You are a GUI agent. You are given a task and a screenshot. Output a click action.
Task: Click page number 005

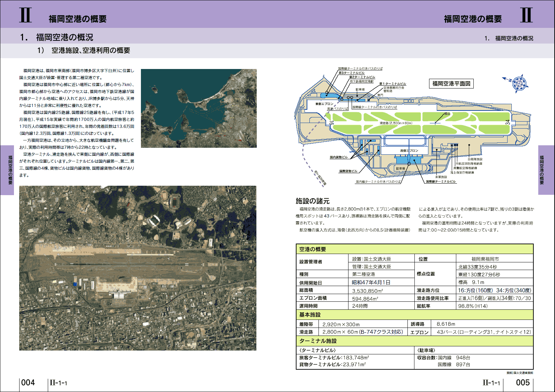tap(523, 383)
